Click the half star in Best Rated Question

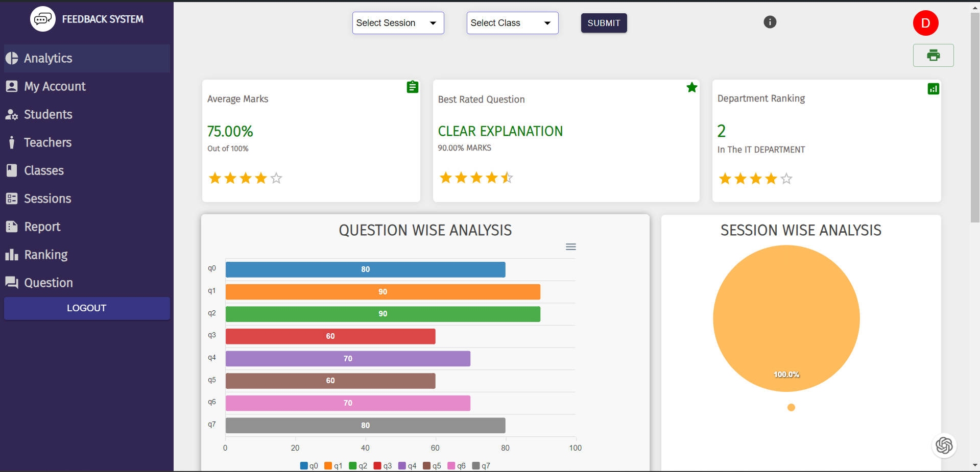click(x=507, y=178)
